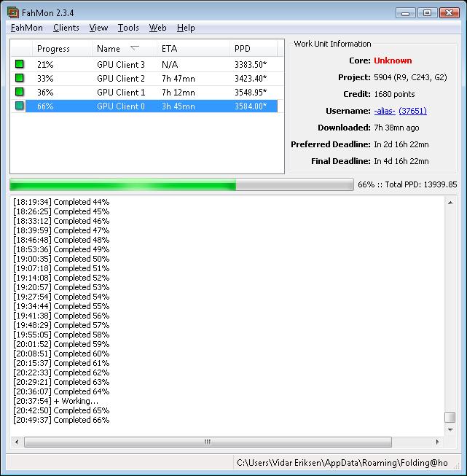Click the log horizontal scrollbar thumb
This screenshot has height=476, width=467.
[x=208, y=442]
